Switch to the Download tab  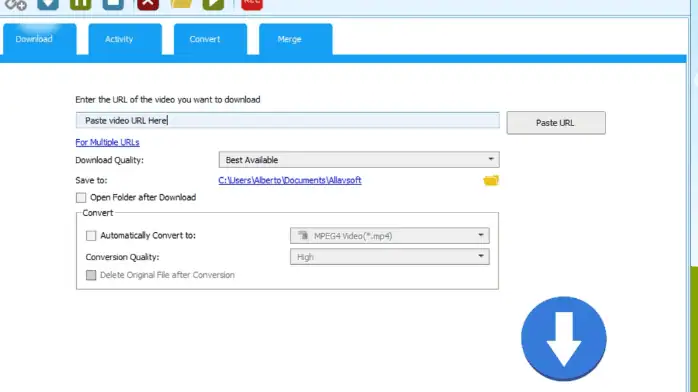pos(40,39)
